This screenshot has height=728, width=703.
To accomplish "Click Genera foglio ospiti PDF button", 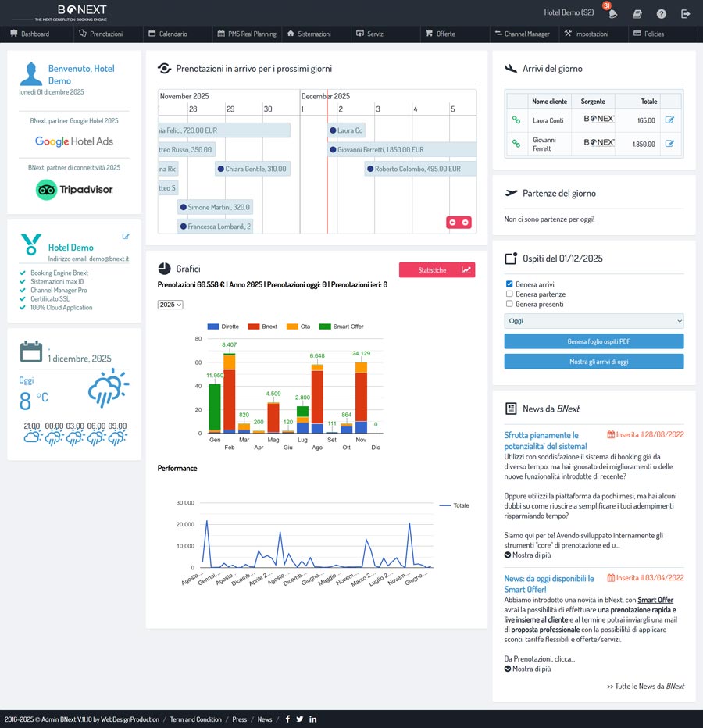I will 594,341.
